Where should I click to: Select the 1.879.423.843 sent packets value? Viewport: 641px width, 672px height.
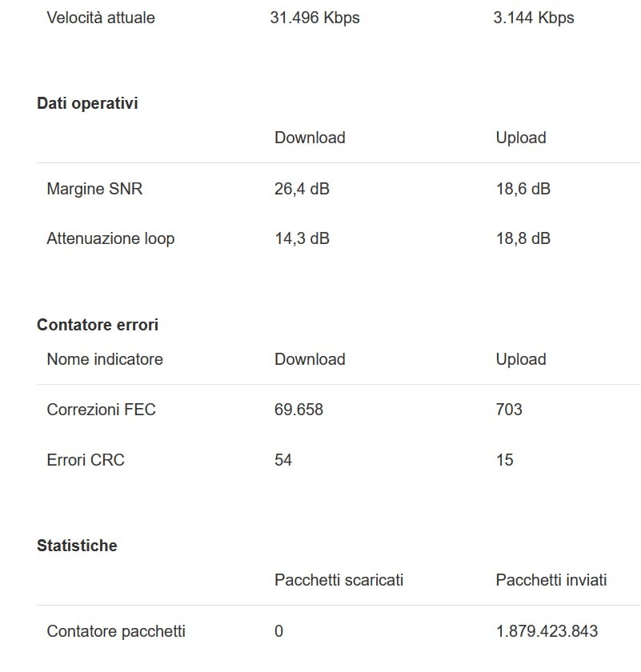tap(547, 631)
